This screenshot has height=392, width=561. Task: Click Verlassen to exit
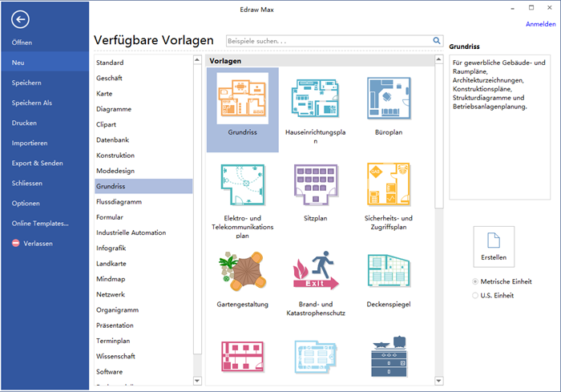[38, 244]
